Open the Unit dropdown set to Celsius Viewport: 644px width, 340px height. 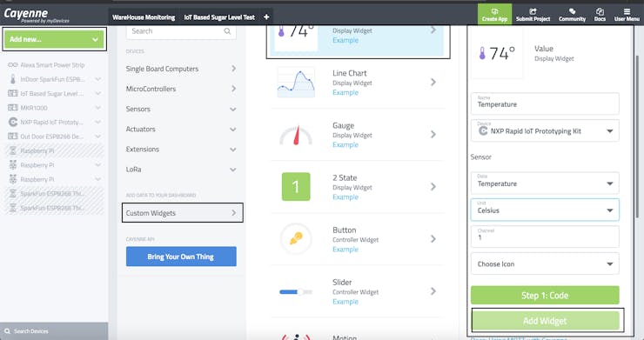point(545,210)
